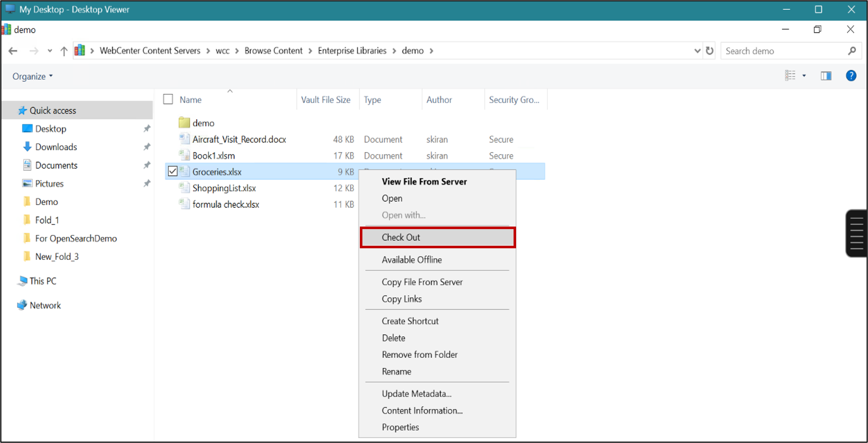Click the blue Help question mark icon
The width and height of the screenshot is (868, 443).
[x=851, y=76]
